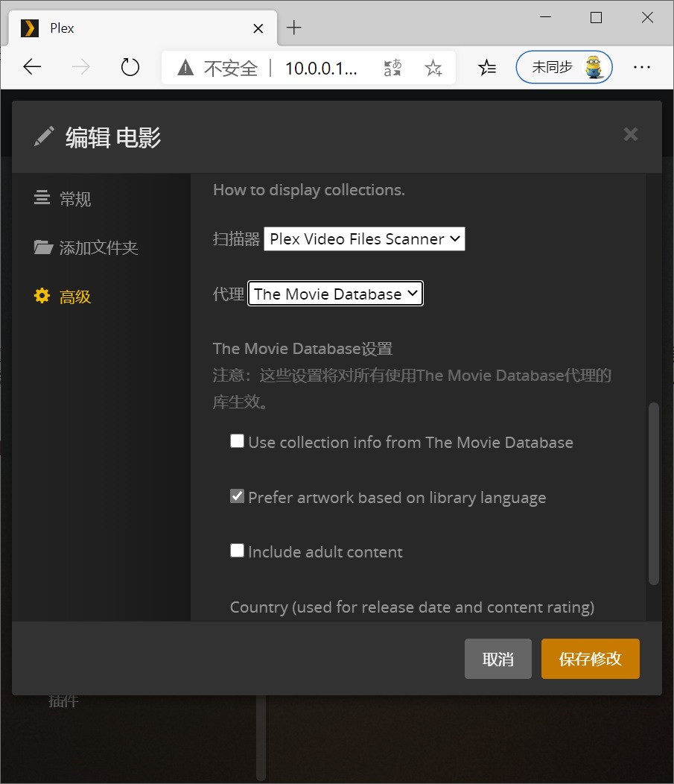Screen dimensions: 674x784
Task: Open a new browser tab
Action: [x=293, y=28]
